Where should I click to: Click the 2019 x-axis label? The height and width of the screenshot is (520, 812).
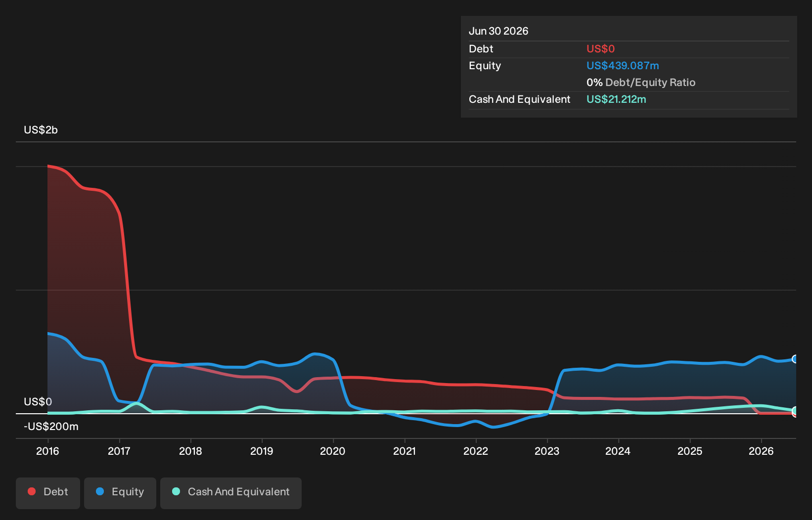point(262,451)
